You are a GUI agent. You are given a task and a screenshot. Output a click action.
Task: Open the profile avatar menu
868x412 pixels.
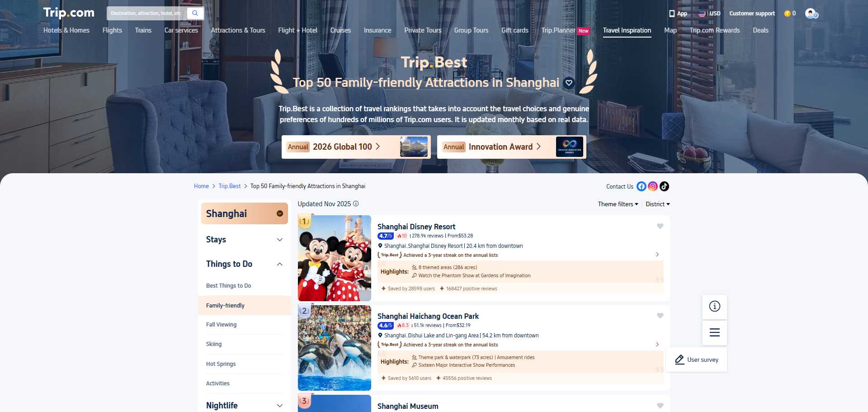click(x=810, y=14)
